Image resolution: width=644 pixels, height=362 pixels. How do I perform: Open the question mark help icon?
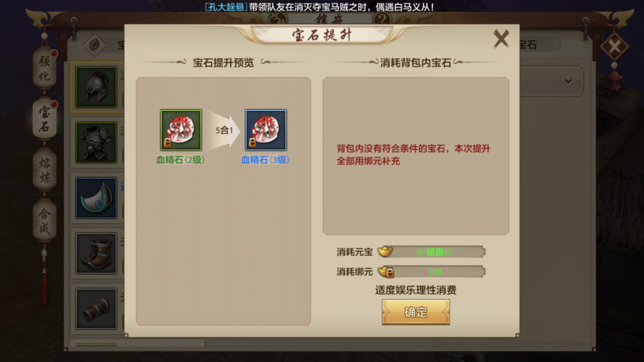coord(382,18)
